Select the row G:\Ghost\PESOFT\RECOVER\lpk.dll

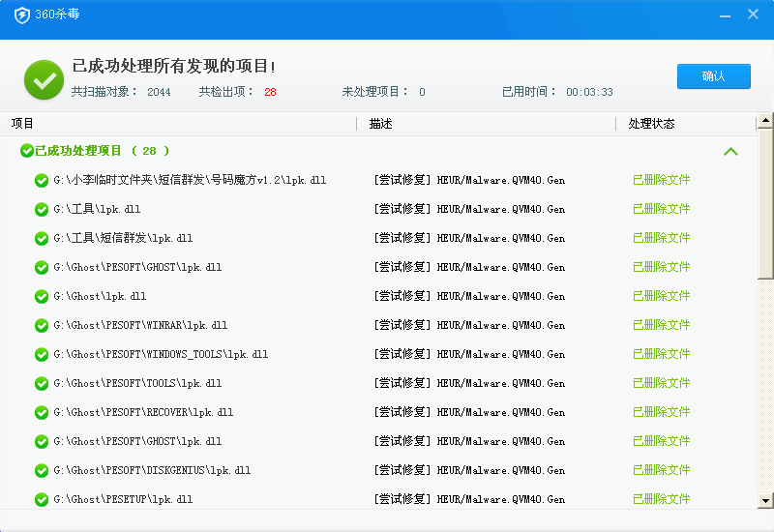(x=379, y=412)
